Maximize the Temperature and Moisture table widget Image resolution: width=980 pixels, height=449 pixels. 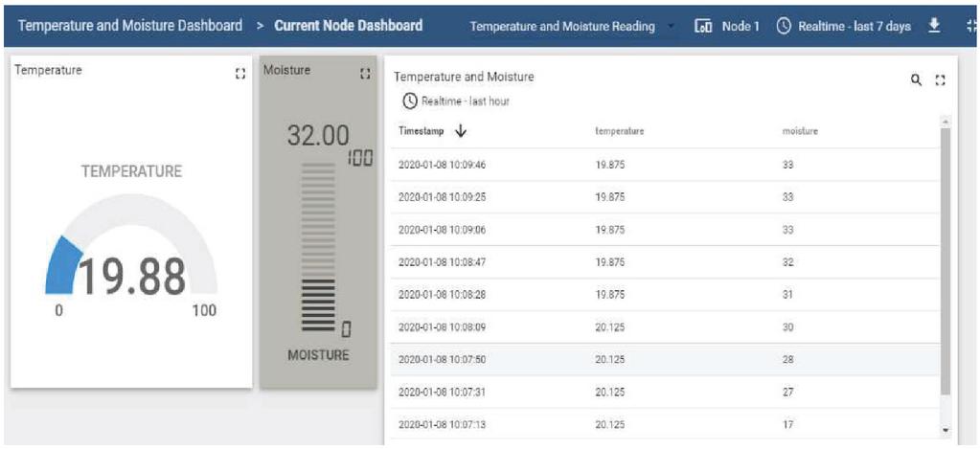(940, 80)
